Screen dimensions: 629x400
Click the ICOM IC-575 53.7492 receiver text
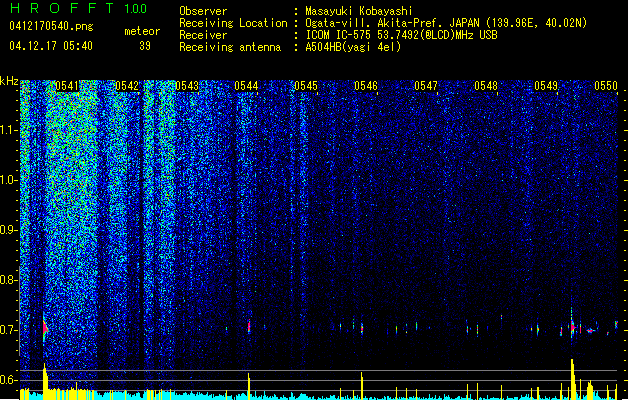[x=402, y=35]
